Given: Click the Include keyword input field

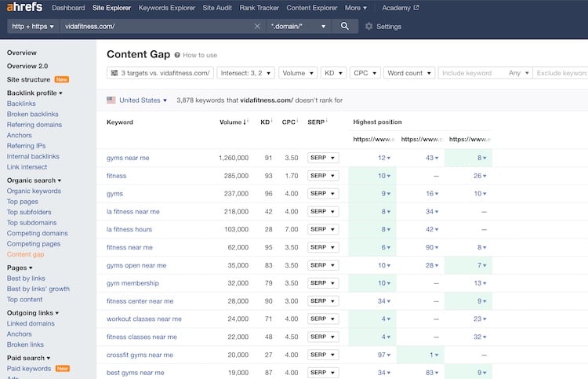Looking at the screenshot, I should (x=472, y=73).
